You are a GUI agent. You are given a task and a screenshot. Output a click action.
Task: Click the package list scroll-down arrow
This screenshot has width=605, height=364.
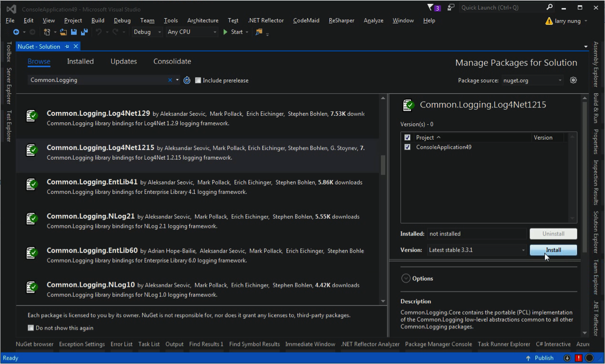click(x=383, y=301)
